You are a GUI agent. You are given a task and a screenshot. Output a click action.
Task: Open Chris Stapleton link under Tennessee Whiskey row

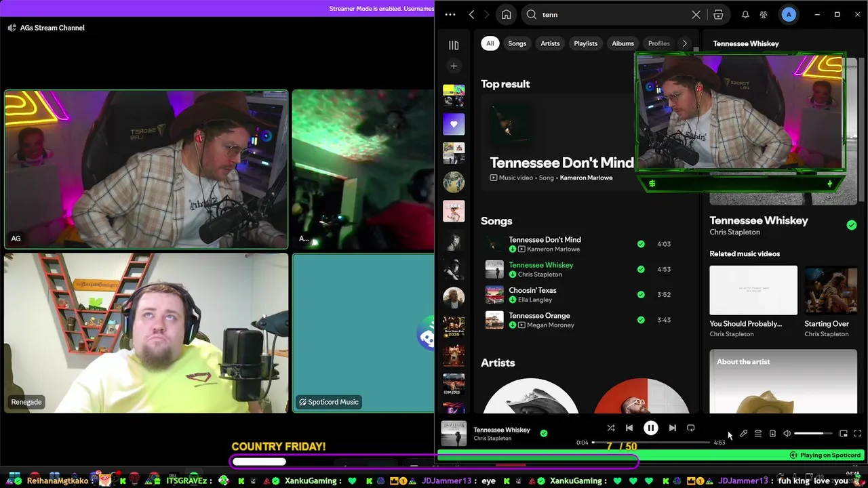click(540, 274)
